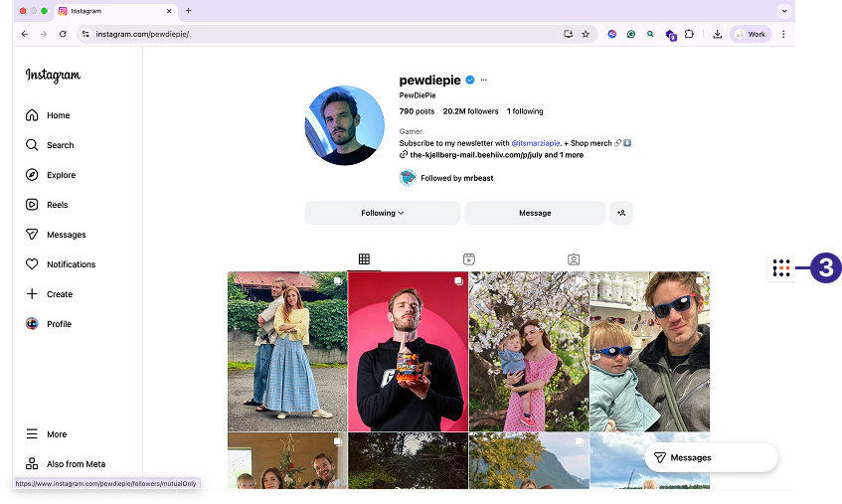
Task: Open the Christmas tree family post
Action: (x=287, y=460)
